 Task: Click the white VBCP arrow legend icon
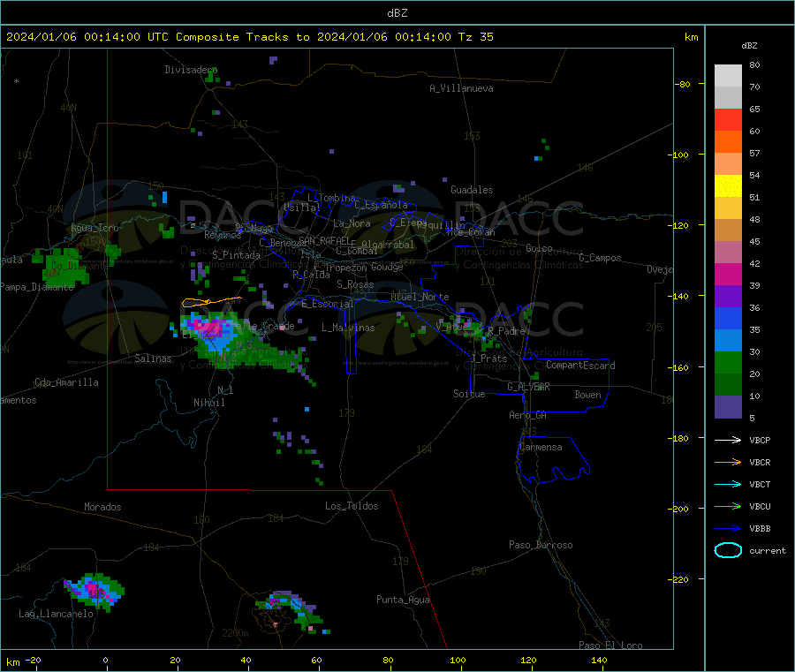(x=728, y=440)
